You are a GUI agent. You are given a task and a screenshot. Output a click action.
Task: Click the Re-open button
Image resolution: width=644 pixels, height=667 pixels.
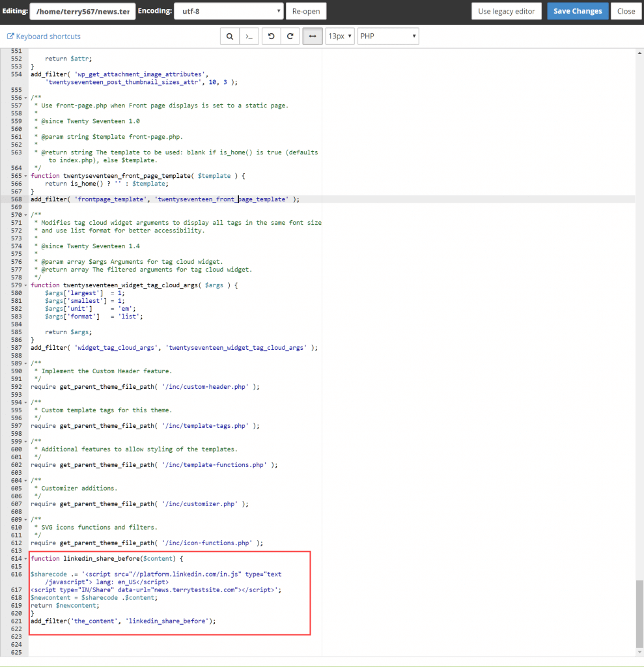point(306,11)
